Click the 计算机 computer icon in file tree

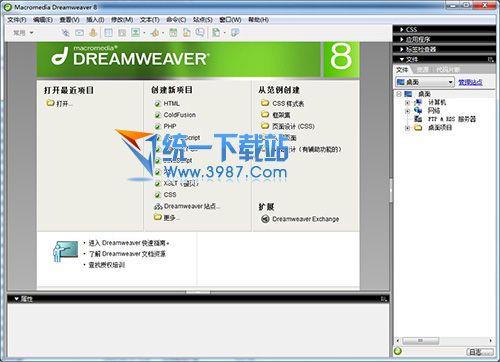[418, 102]
